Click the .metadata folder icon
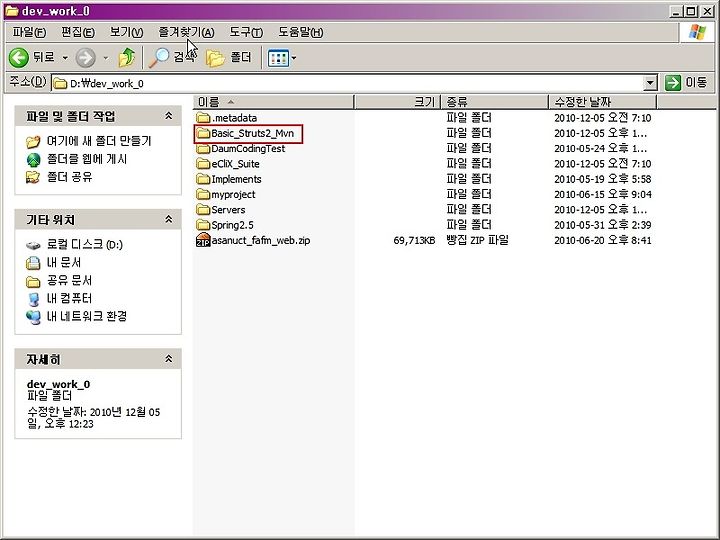Image resolution: width=720 pixels, height=540 pixels. tap(202, 118)
